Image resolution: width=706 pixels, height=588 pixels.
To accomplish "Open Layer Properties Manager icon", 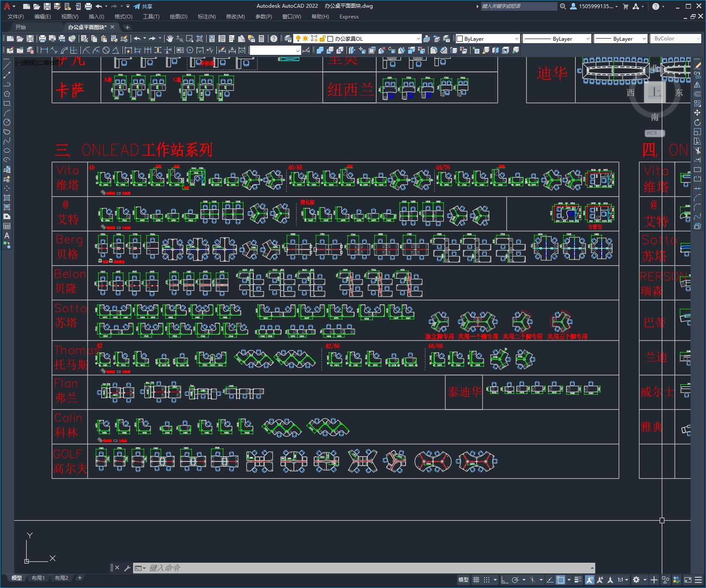I will click(x=288, y=39).
